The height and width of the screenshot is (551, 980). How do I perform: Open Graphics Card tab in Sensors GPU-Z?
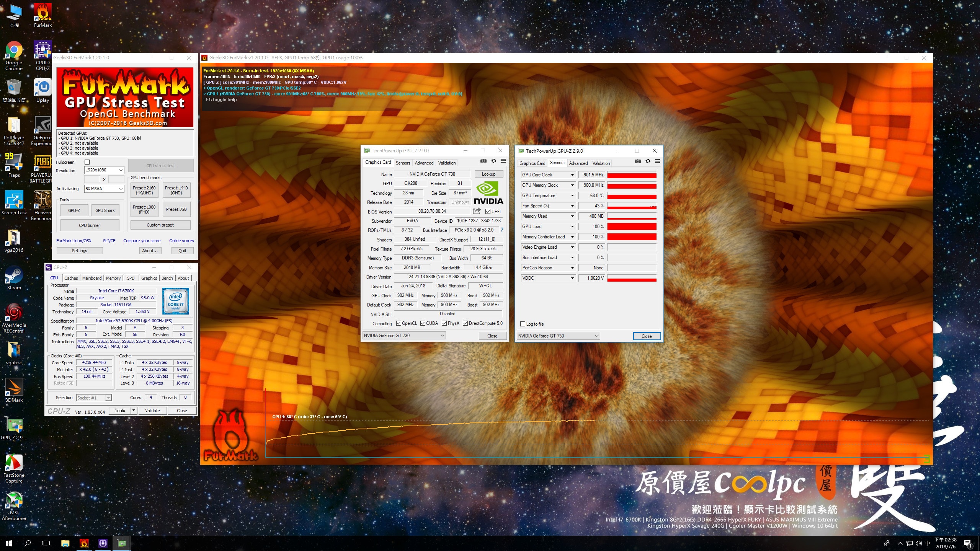(x=532, y=163)
